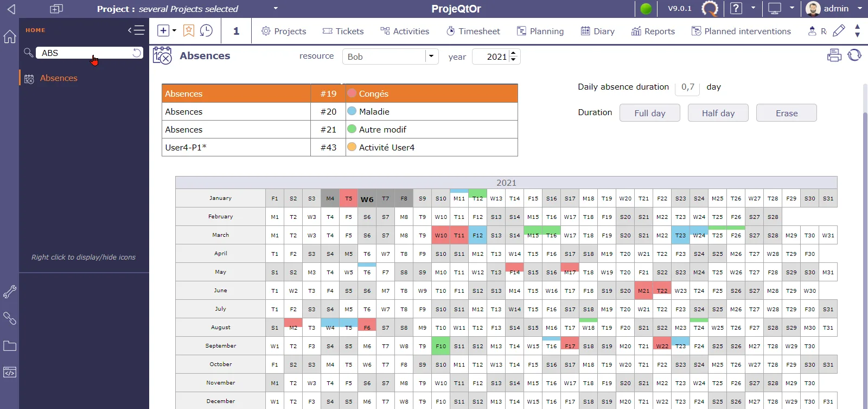
Task: Select the Absences #20 Maladie row
Action: [x=340, y=111]
